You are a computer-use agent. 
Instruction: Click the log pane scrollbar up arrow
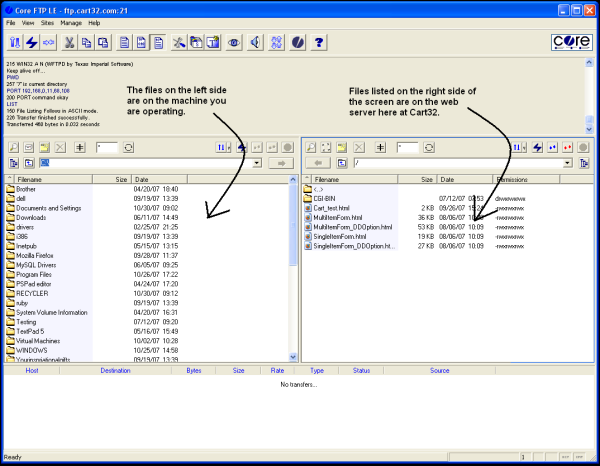coord(589,62)
